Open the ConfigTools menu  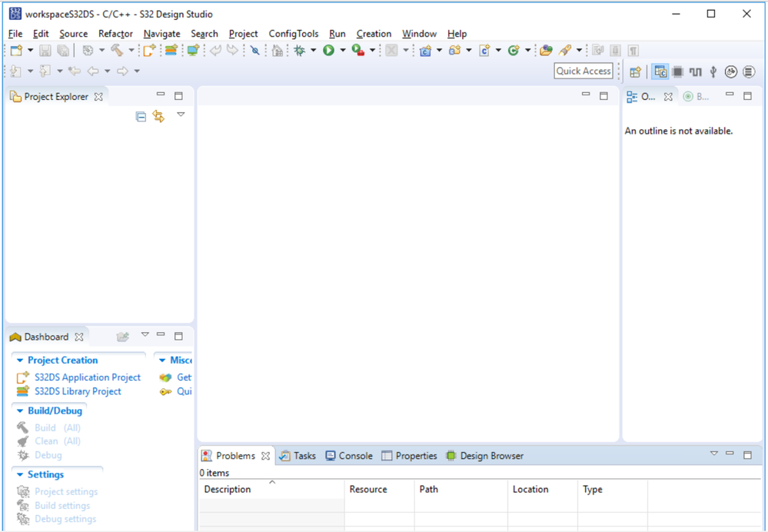[294, 34]
